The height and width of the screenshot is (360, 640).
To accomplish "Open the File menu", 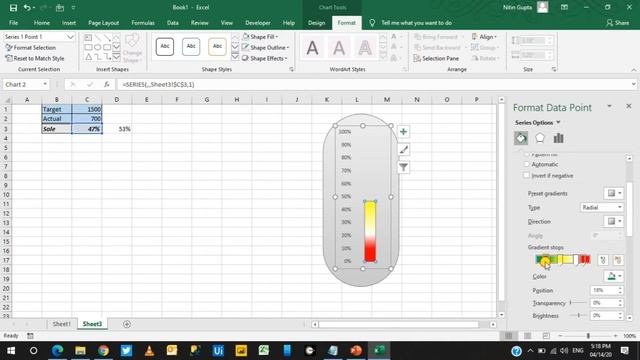I will click(13, 23).
